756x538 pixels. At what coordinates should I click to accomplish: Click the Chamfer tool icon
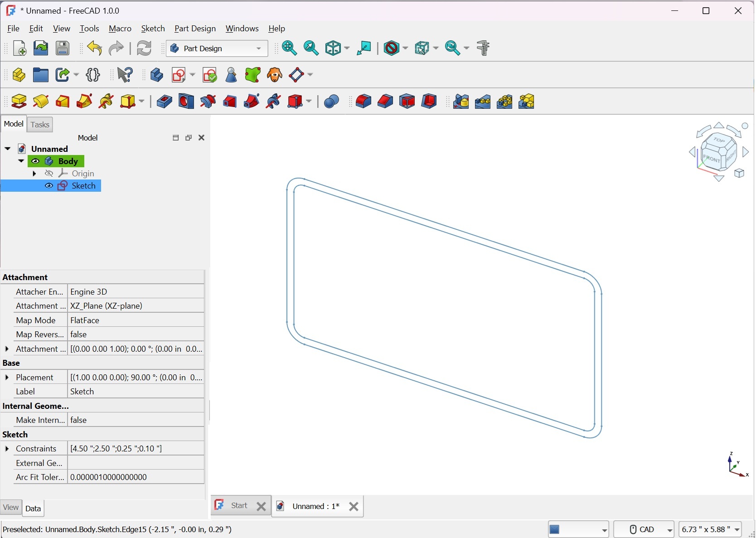point(385,102)
